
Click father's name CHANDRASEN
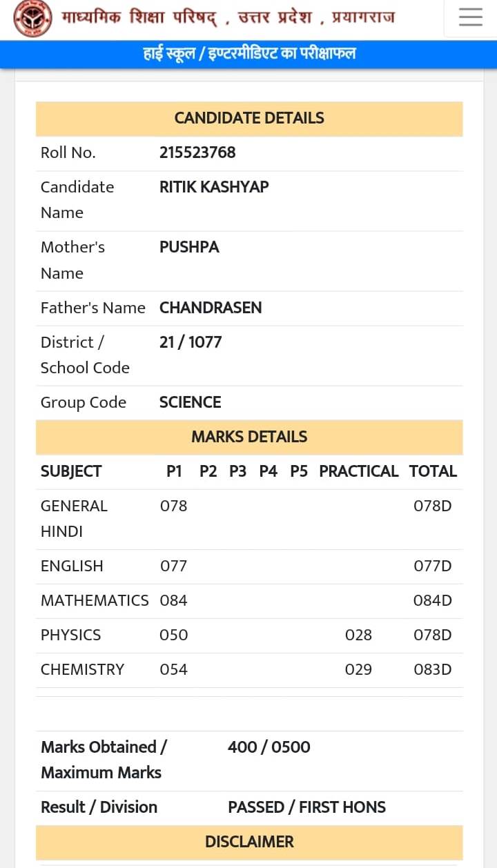[211, 308]
